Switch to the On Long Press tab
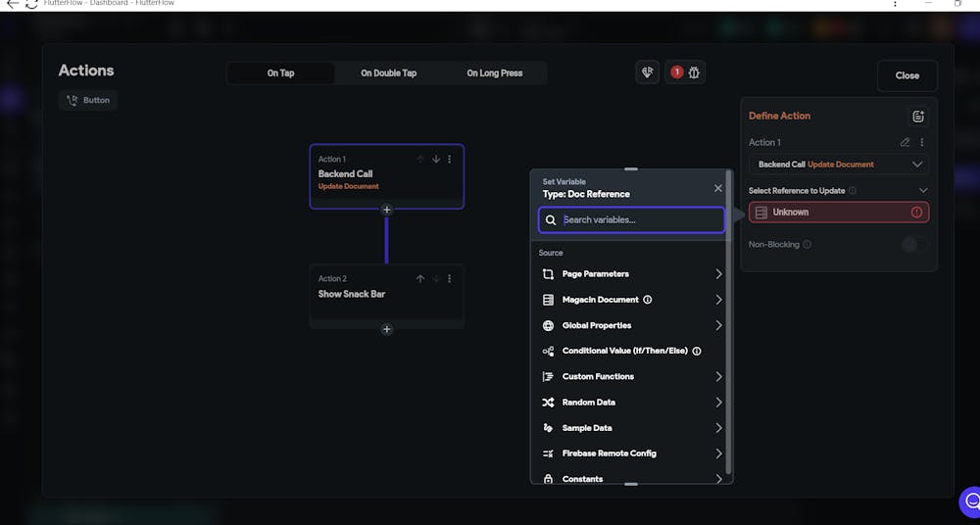The image size is (980, 525). click(x=494, y=73)
